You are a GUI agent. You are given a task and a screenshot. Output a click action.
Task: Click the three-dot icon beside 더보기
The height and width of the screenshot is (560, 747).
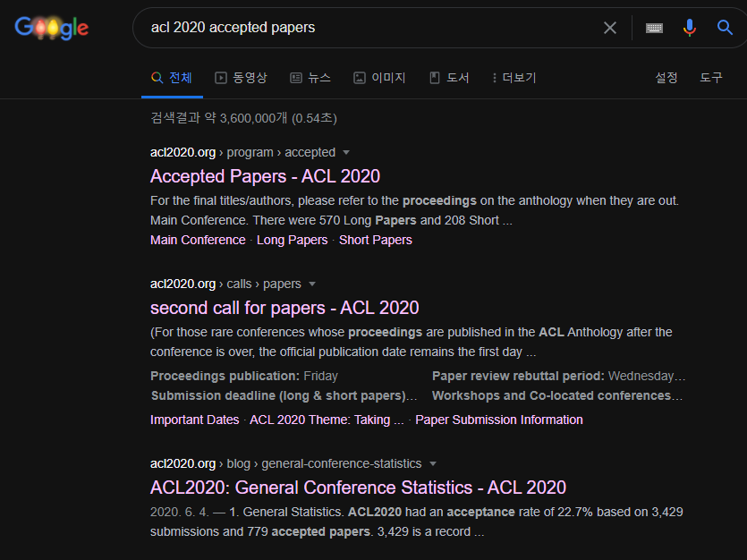pyautogui.click(x=494, y=78)
